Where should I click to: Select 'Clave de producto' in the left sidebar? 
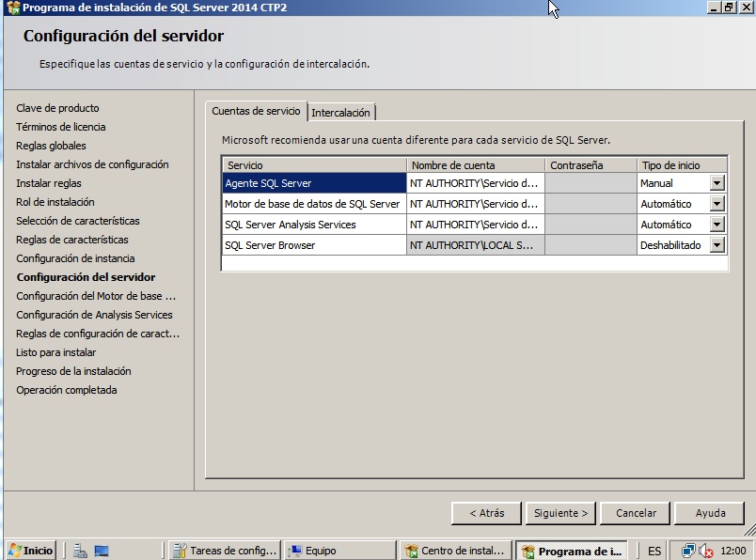(56, 108)
